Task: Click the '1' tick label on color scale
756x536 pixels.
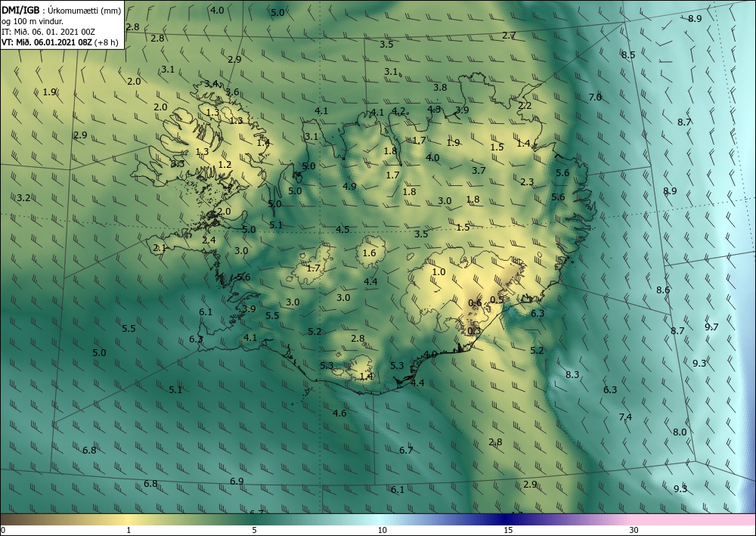Action: 129,530
